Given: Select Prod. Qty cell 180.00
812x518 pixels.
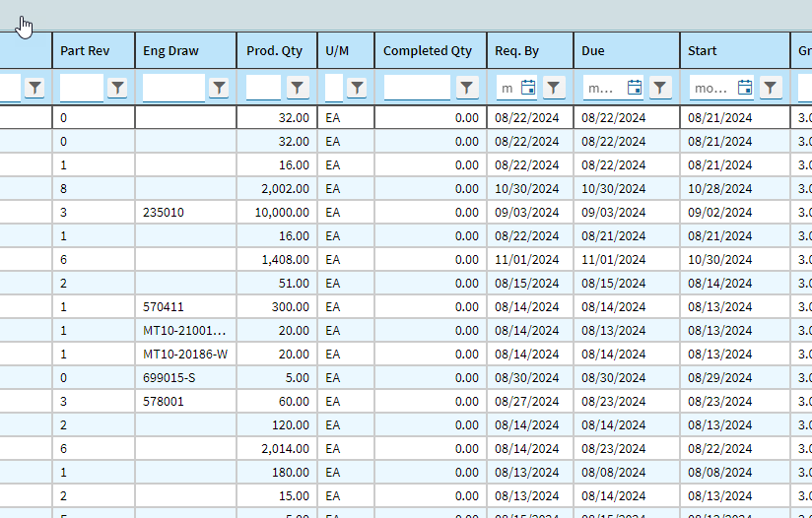Looking at the screenshot, I should pyautogui.click(x=277, y=473).
